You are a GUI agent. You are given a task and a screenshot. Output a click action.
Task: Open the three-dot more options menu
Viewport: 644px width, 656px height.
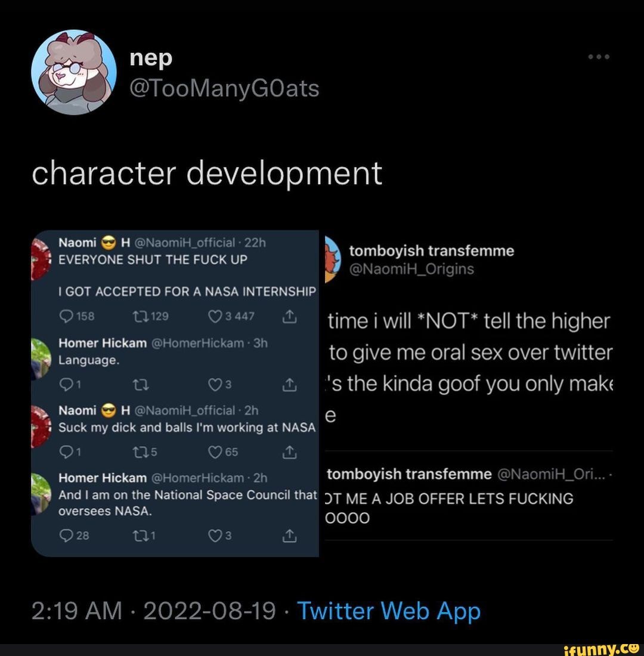coord(599,57)
